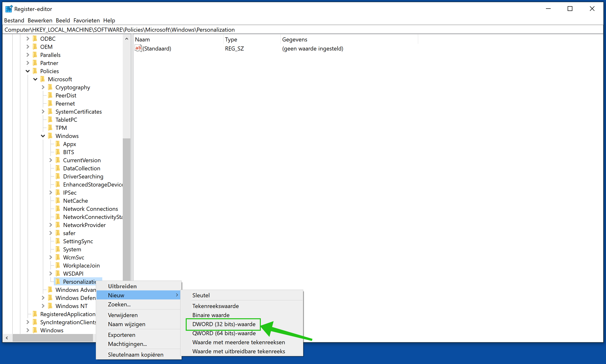Click Tekenreekswaarde to create string value
This screenshot has height=364, width=606.
(x=216, y=306)
